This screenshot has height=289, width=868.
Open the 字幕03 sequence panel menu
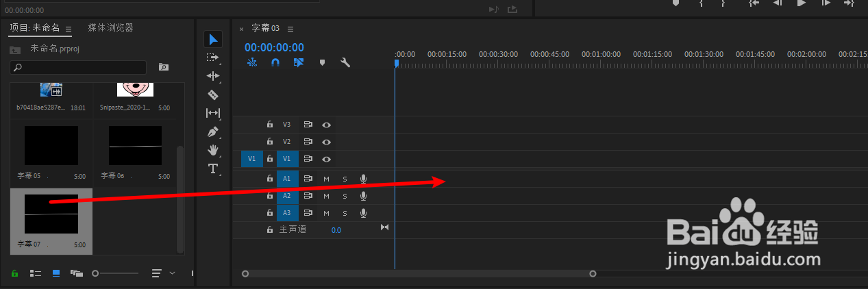click(x=290, y=29)
